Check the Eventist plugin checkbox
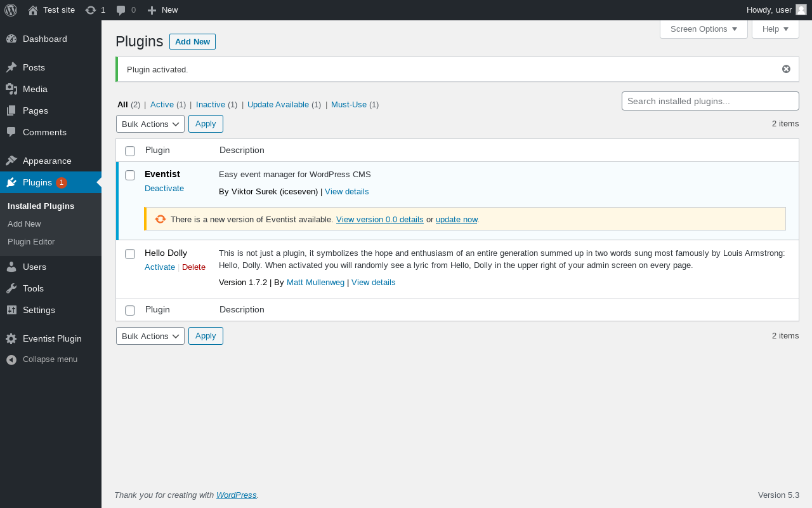 [x=130, y=175]
